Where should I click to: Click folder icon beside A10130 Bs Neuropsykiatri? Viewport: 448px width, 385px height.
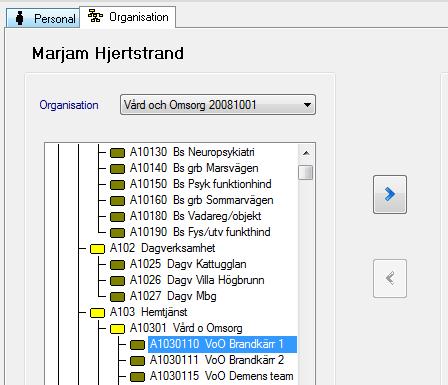pyautogui.click(x=117, y=153)
